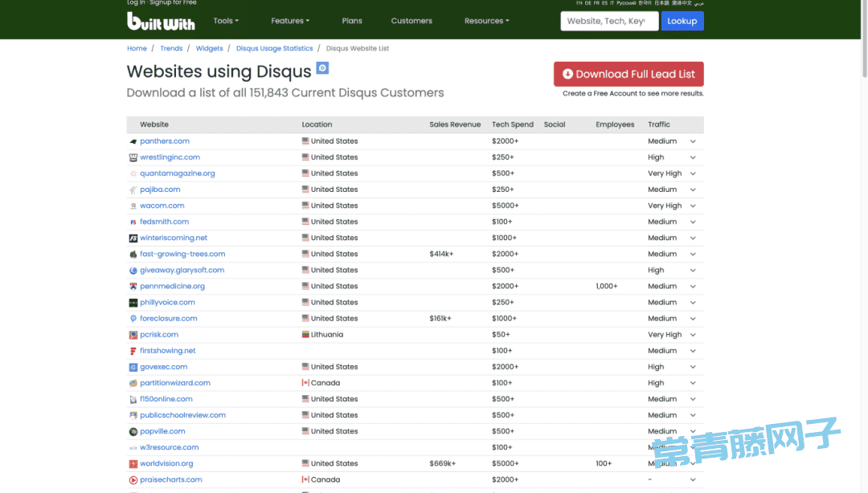Click the quantamagazine.org favicon

click(133, 173)
